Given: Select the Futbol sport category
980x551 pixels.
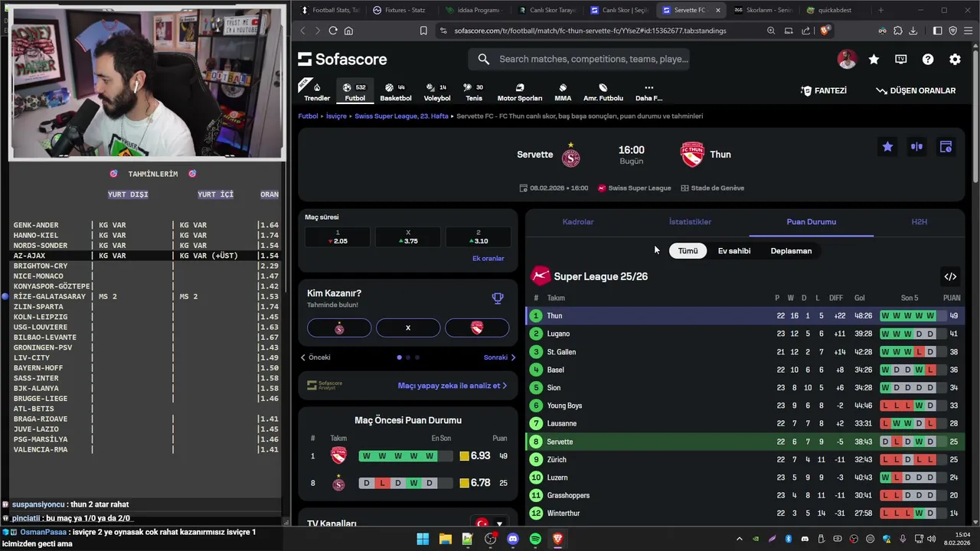Looking at the screenshot, I should [354, 91].
